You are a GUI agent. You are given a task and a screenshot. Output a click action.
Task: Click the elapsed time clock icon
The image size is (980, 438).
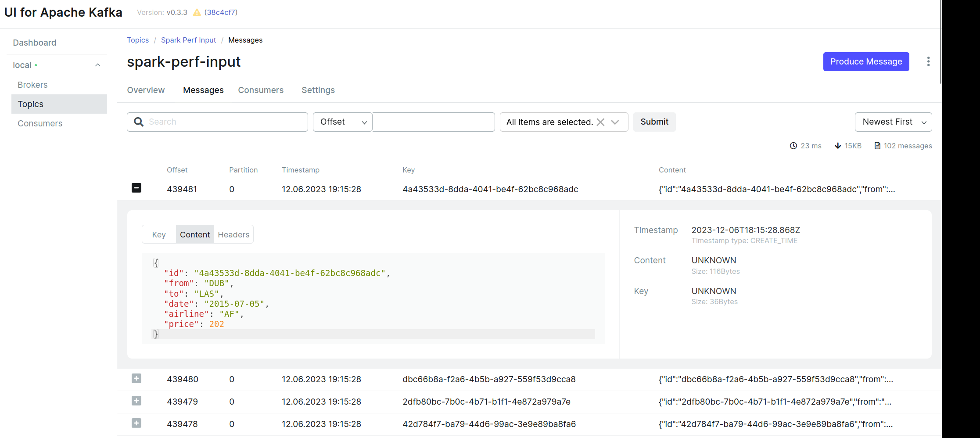click(793, 146)
